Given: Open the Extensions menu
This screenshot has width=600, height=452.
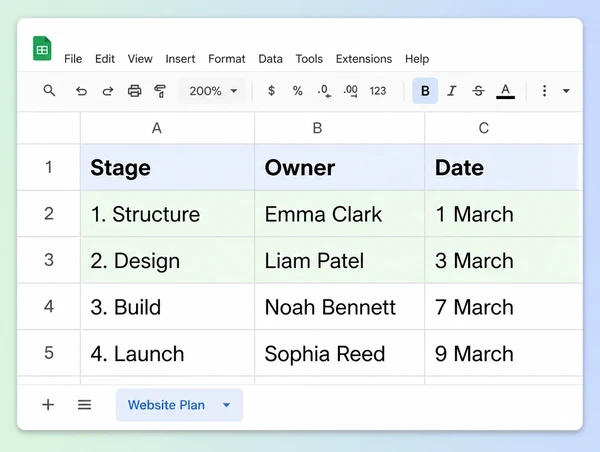Looking at the screenshot, I should click(364, 59).
